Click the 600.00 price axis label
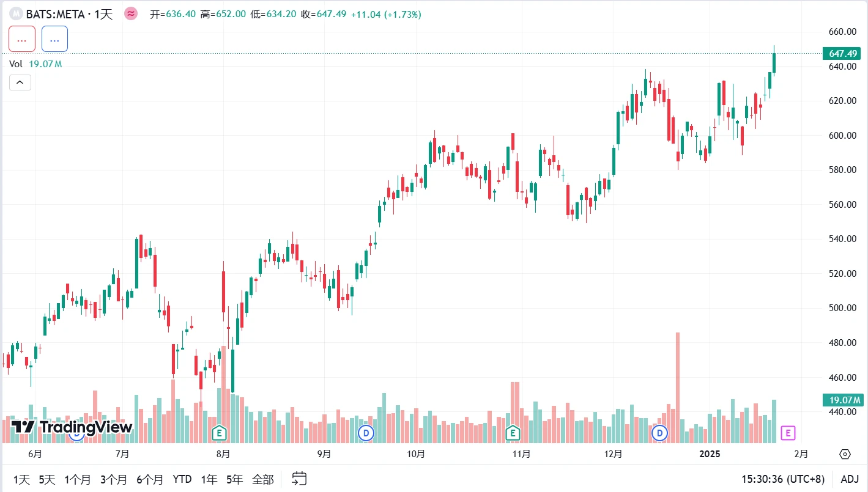Image resolution: width=868 pixels, height=492 pixels. pos(842,136)
